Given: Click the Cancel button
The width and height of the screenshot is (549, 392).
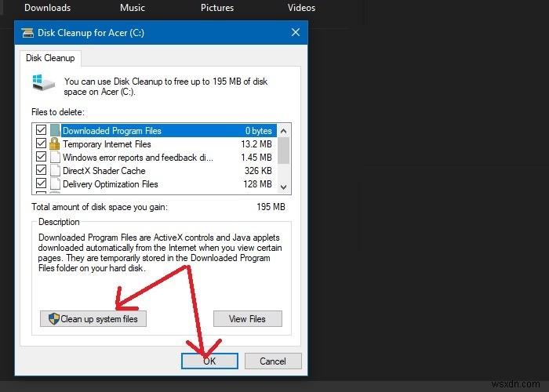Looking at the screenshot, I should [273, 361].
